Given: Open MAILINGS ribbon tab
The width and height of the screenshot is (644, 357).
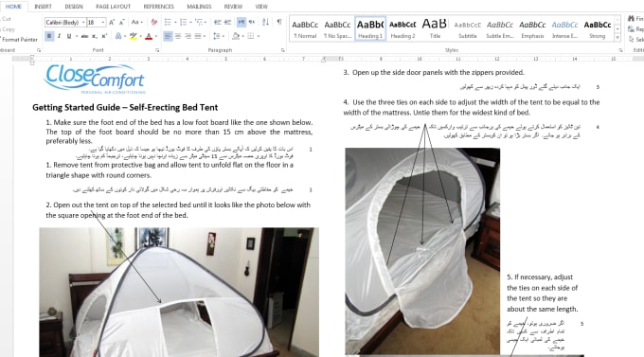Looking at the screenshot, I should tap(199, 7).
